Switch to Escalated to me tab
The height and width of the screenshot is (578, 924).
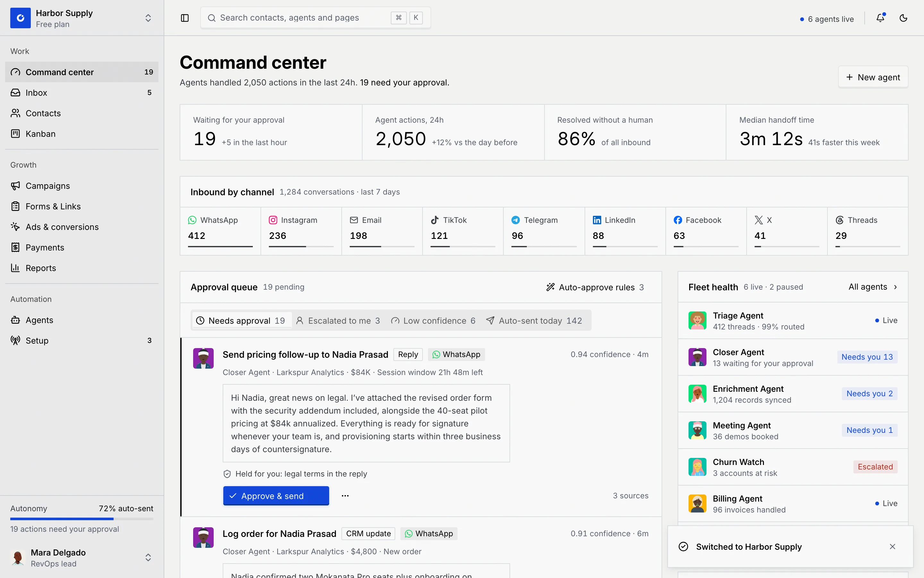pos(338,321)
